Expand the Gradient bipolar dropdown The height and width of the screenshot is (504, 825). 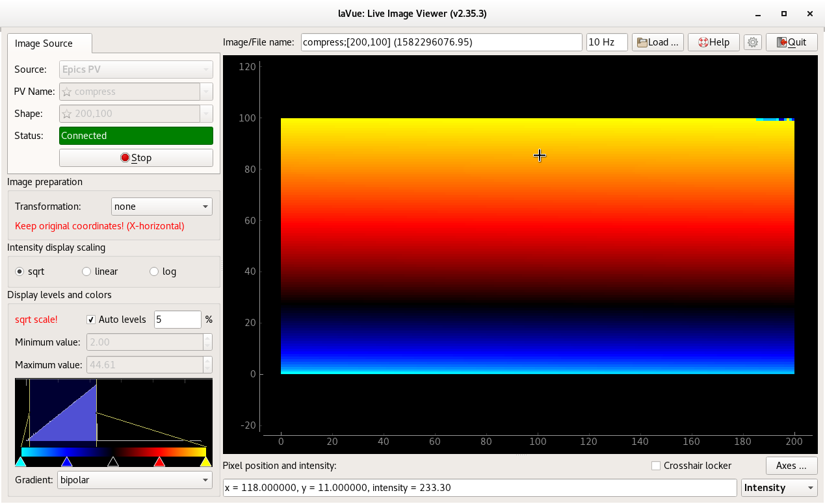[134, 480]
